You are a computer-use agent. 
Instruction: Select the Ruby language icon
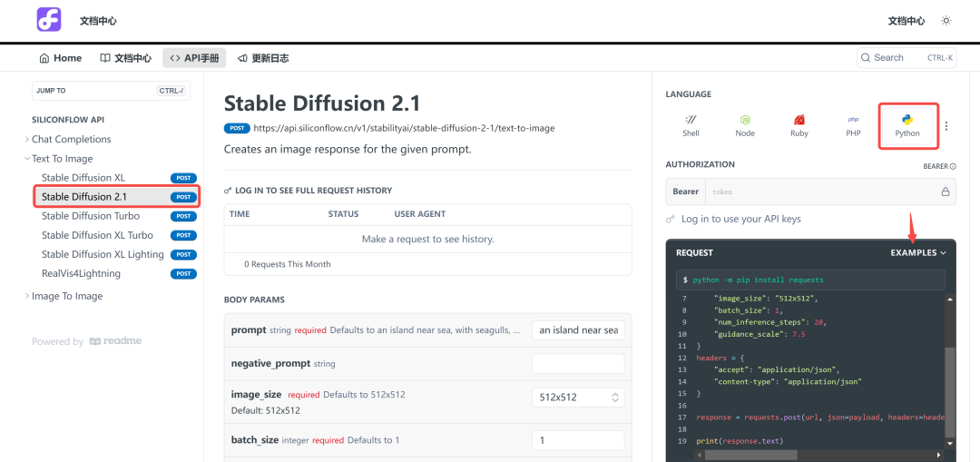click(x=799, y=125)
